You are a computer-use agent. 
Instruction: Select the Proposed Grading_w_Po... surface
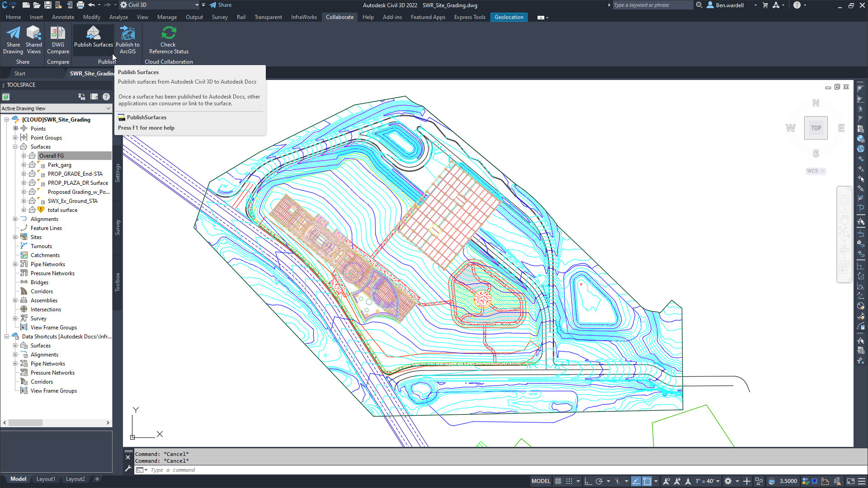click(78, 192)
